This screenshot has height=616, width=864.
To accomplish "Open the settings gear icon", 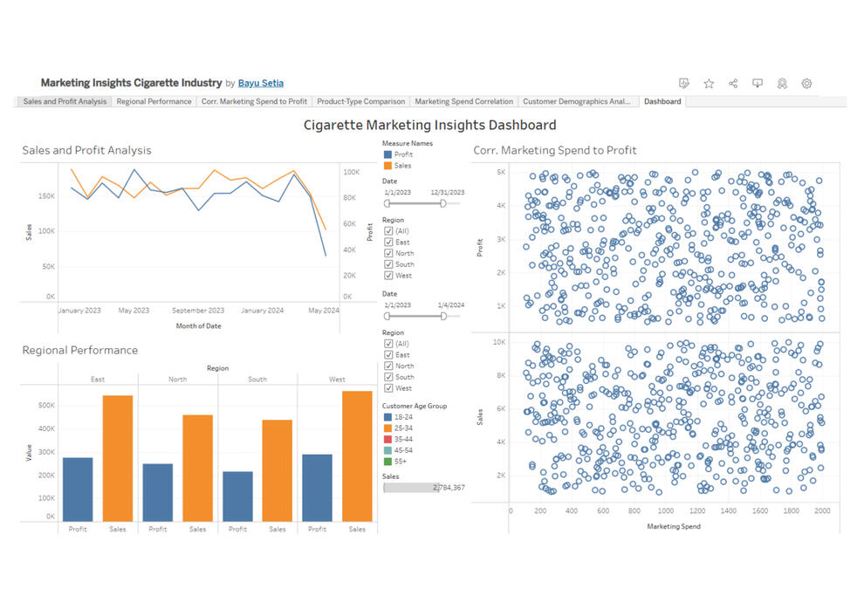I will (x=806, y=84).
